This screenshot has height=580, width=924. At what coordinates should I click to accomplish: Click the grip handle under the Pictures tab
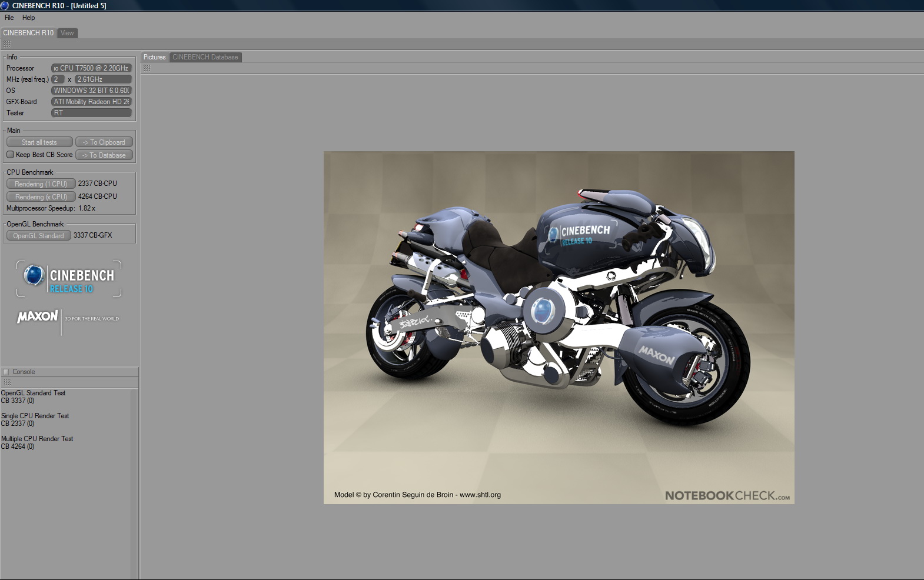(147, 68)
